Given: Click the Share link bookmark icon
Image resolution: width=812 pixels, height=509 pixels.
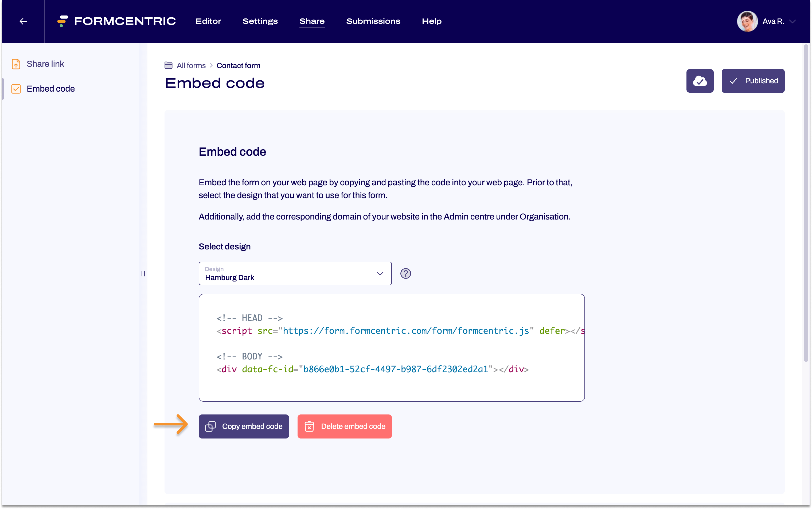Looking at the screenshot, I should [16, 63].
